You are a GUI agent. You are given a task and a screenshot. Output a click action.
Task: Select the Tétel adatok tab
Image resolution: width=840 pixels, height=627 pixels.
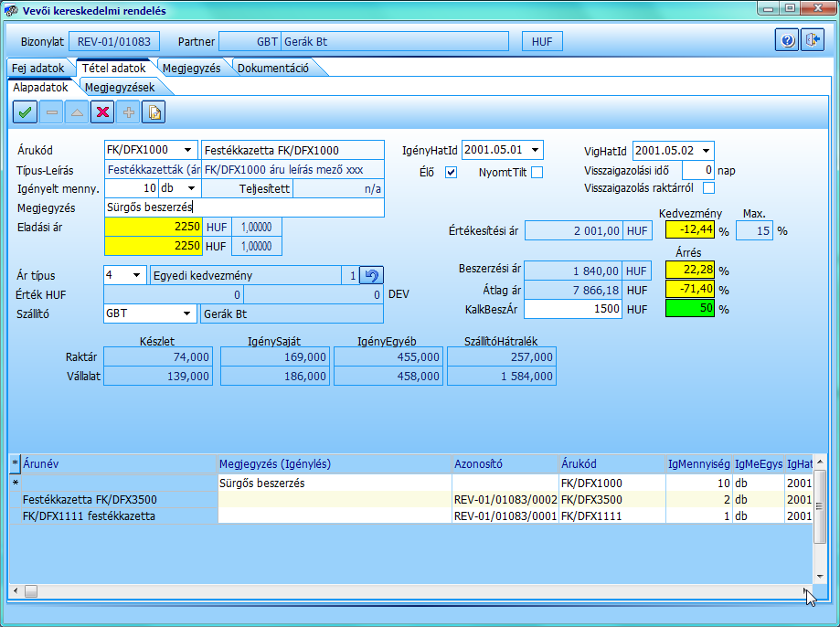pyautogui.click(x=113, y=68)
